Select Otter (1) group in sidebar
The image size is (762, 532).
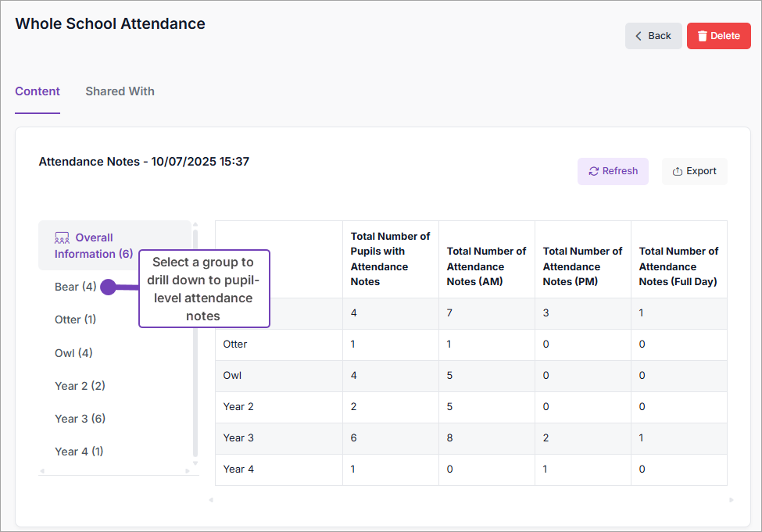pos(75,320)
